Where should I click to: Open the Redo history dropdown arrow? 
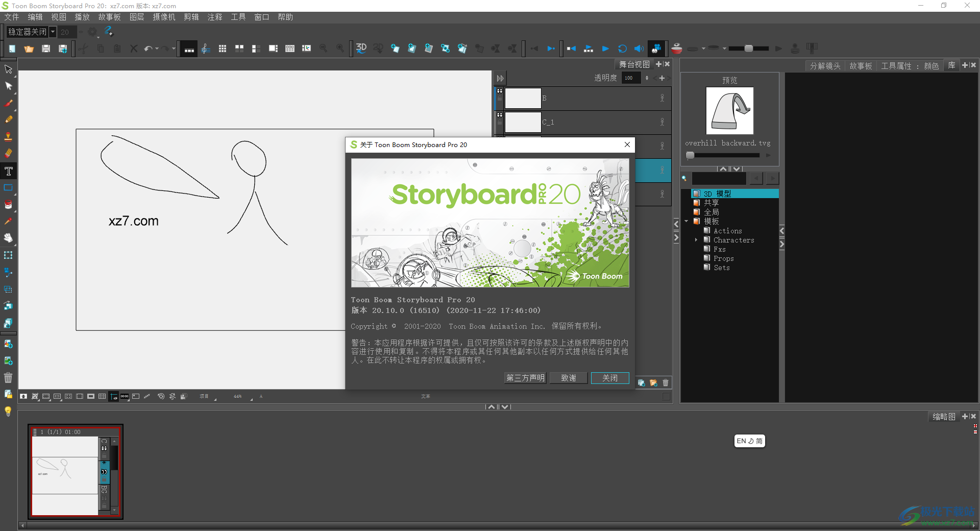click(x=174, y=49)
